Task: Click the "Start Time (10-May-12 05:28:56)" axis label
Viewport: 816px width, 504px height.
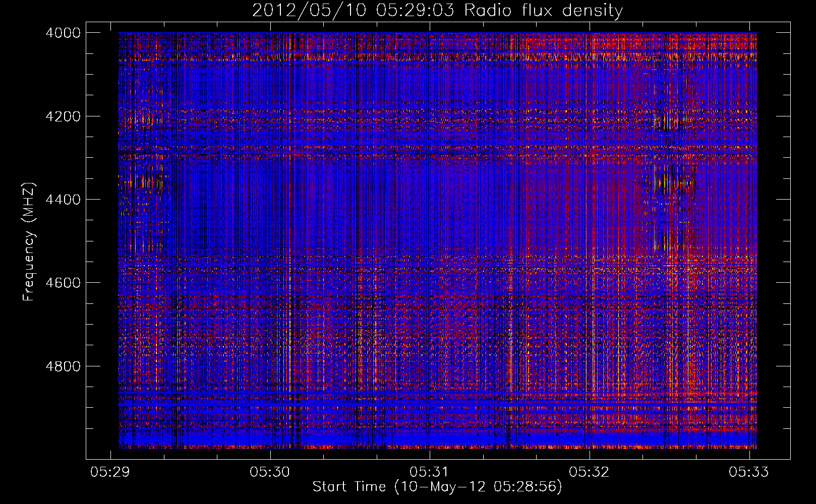Action: [437, 487]
